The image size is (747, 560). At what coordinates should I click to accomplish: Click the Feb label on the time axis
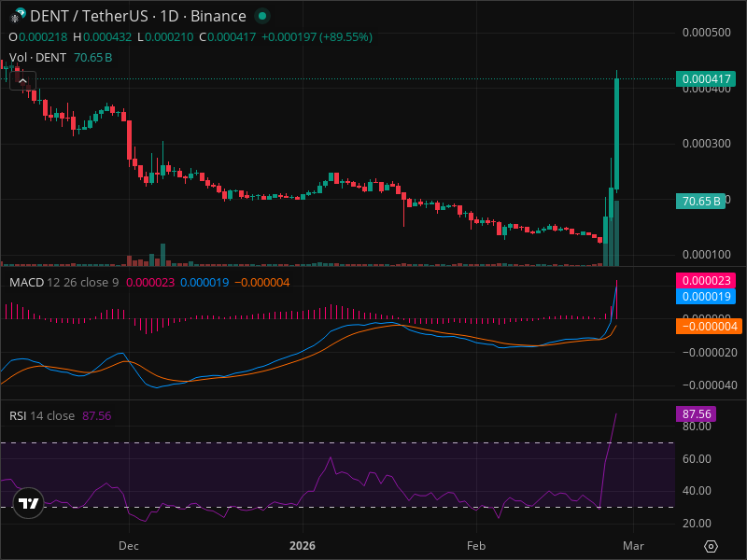(x=476, y=546)
